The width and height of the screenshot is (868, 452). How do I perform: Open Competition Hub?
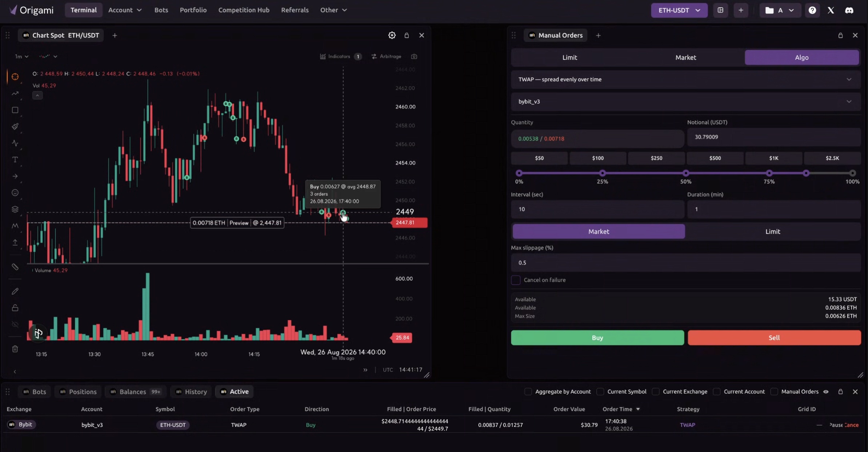click(244, 10)
